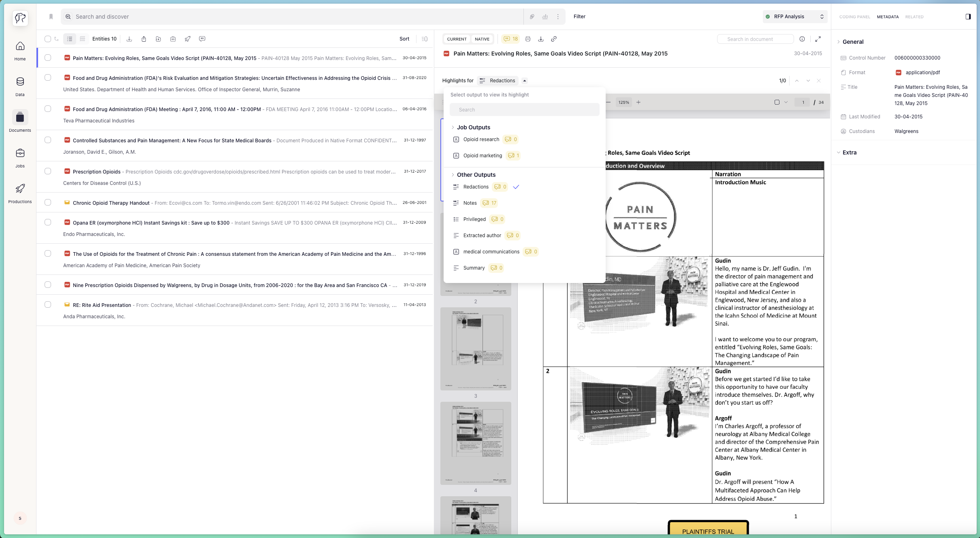This screenshot has height=538, width=980.
Task: Open the document info icon
Action: (802, 39)
